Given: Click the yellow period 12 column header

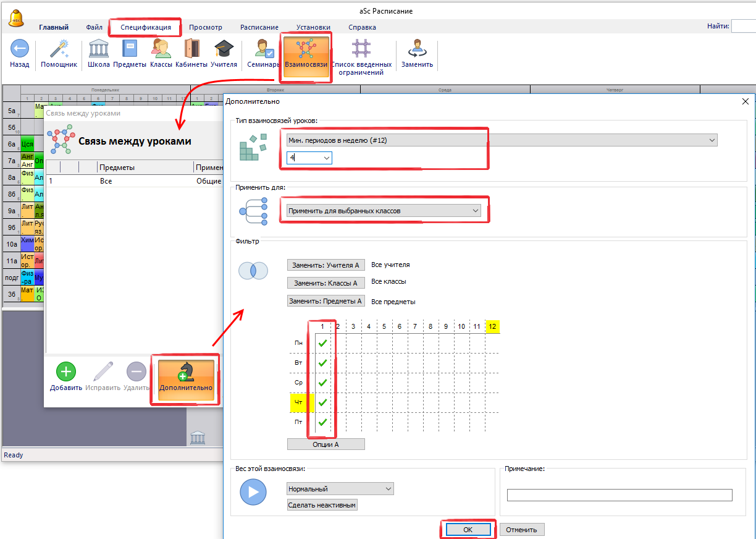Looking at the screenshot, I should 492,326.
